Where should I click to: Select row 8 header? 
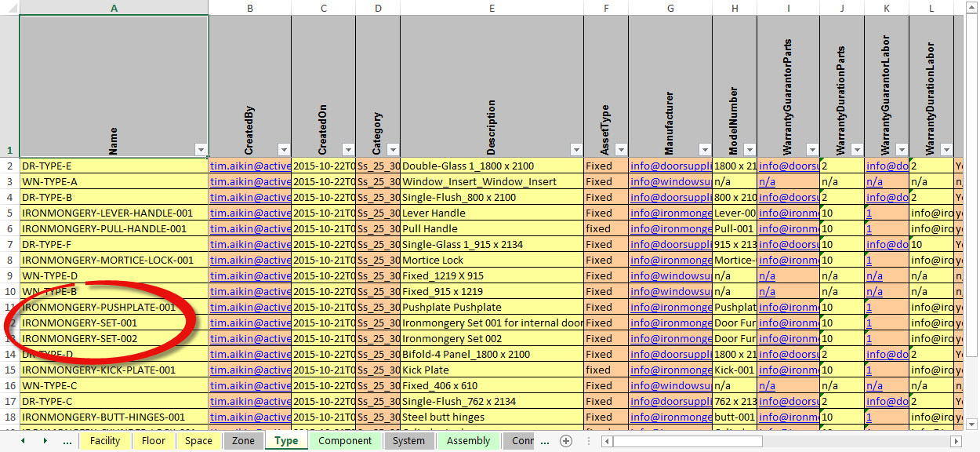click(x=9, y=260)
